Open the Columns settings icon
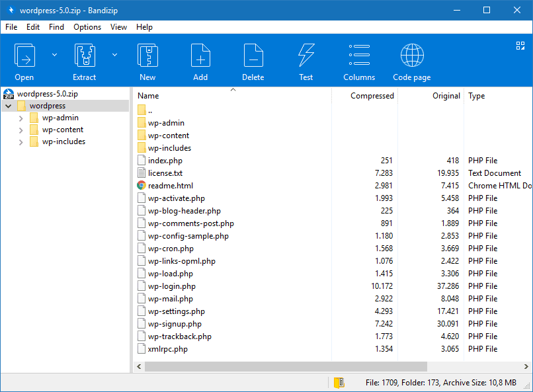533x392 pixels. 359,56
